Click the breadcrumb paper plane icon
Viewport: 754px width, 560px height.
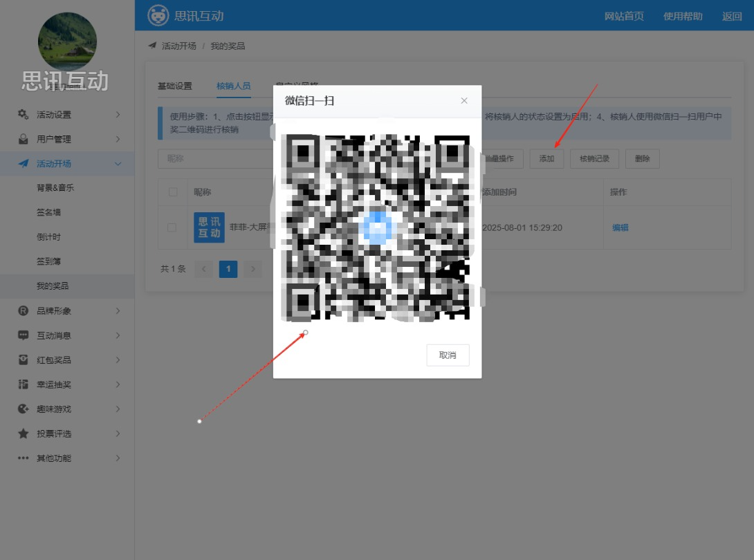click(x=152, y=46)
